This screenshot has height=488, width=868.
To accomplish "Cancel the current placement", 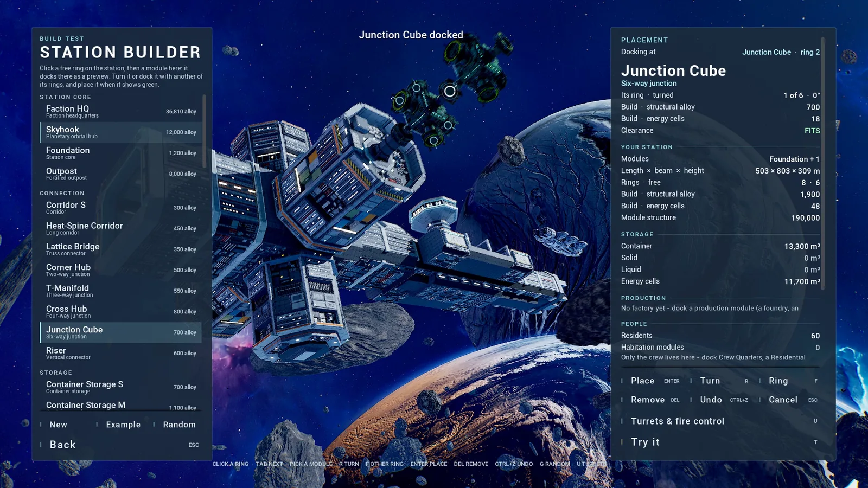I will point(789,400).
